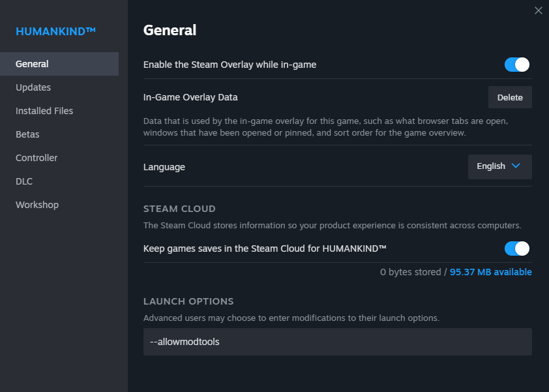549x392 pixels.
Task: Open the Language dropdown showing English
Action: (499, 167)
